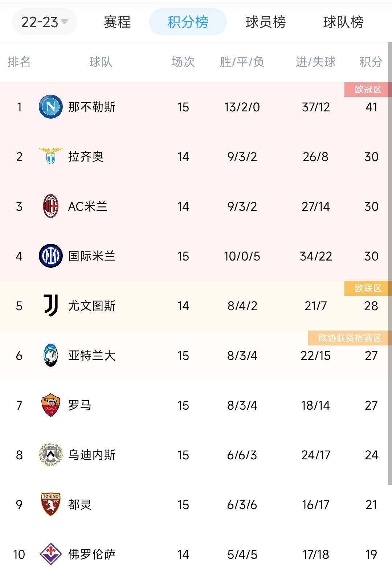Click the 积分 column header
The height and width of the screenshot is (582, 392).
click(x=371, y=62)
